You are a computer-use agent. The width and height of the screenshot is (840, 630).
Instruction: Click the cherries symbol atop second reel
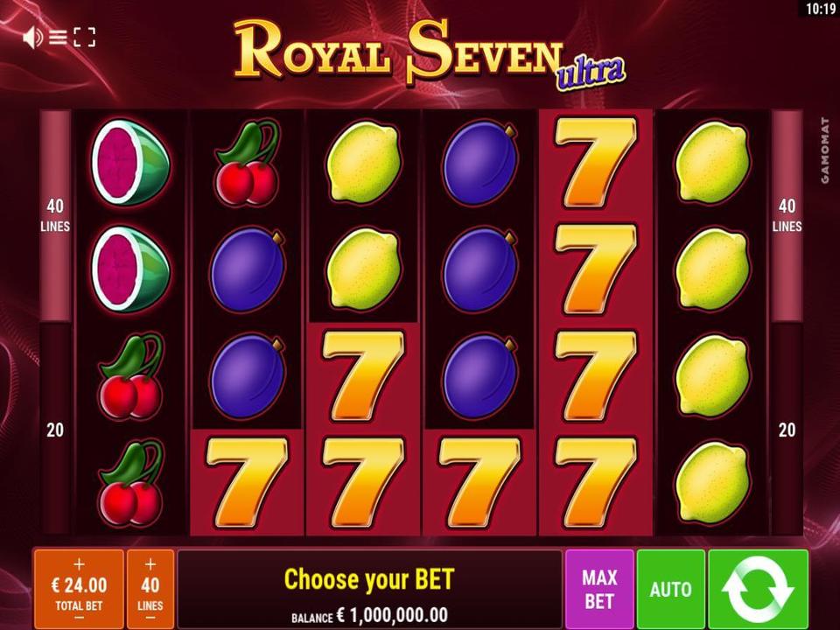pos(247,164)
